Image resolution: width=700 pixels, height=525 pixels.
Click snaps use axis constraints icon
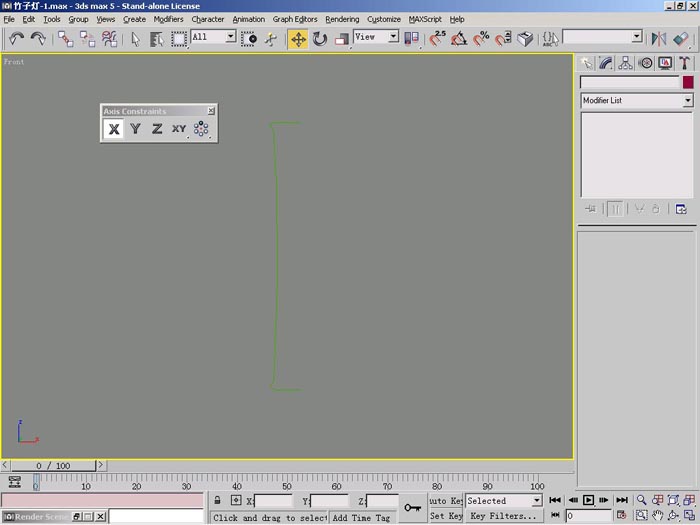coord(201,129)
